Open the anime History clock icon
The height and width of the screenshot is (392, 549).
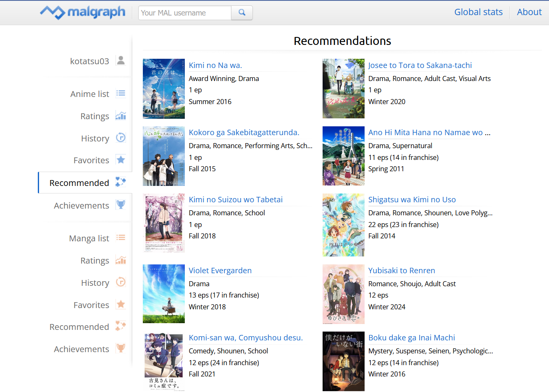(x=121, y=138)
